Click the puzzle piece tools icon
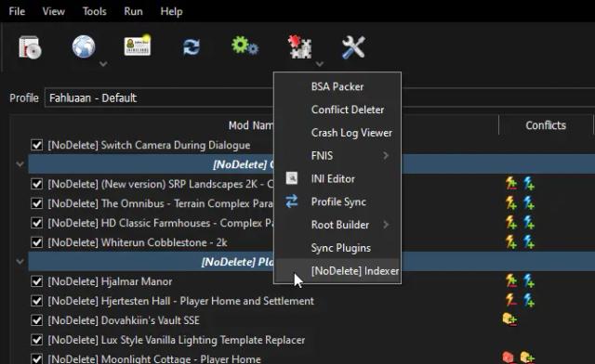Viewport: 595px width, 364px height. (299, 47)
